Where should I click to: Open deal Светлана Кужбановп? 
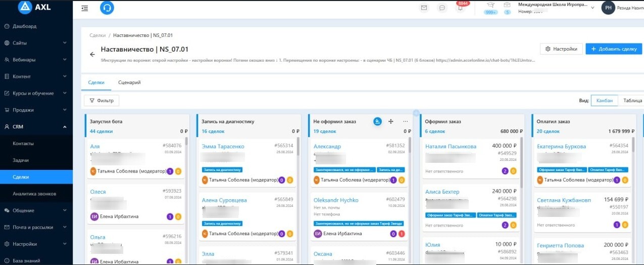[564, 200]
